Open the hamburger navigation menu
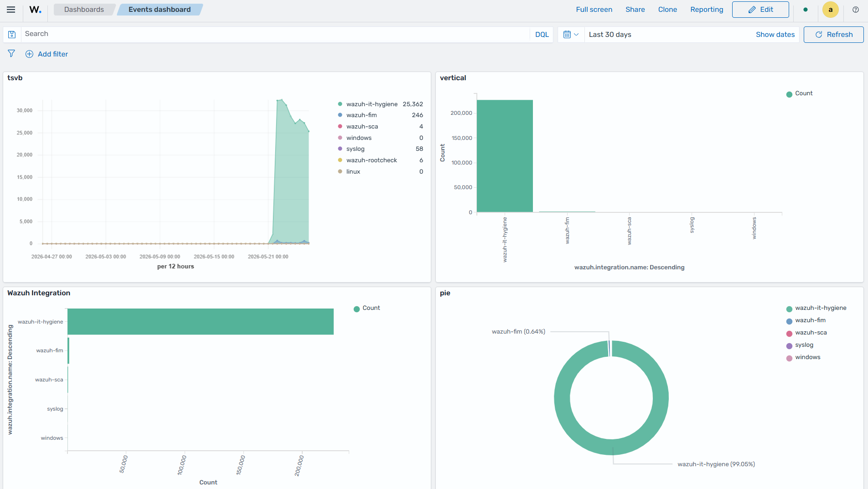The height and width of the screenshot is (489, 868). [x=11, y=10]
